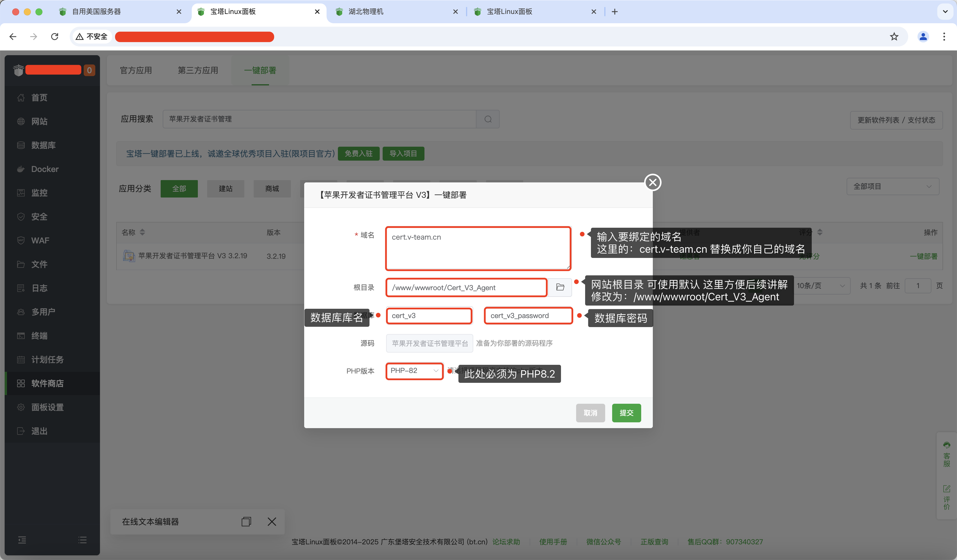Switch to the 第三方应用 tab
Image resolution: width=957 pixels, height=560 pixels.
(198, 71)
